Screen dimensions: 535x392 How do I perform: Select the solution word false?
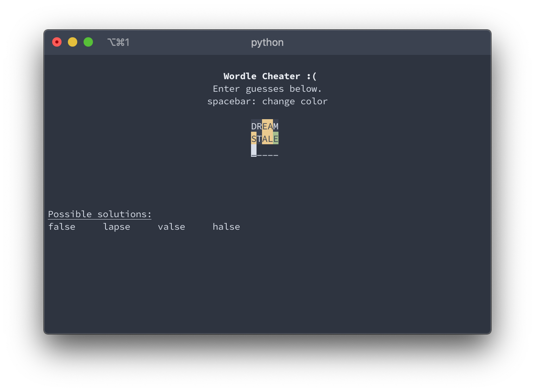pyautogui.click(x=62, y=227)
